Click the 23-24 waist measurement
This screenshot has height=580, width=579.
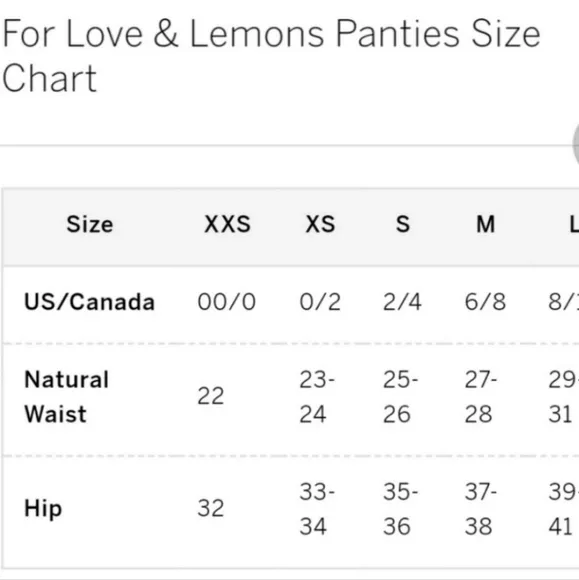[317, 397]
